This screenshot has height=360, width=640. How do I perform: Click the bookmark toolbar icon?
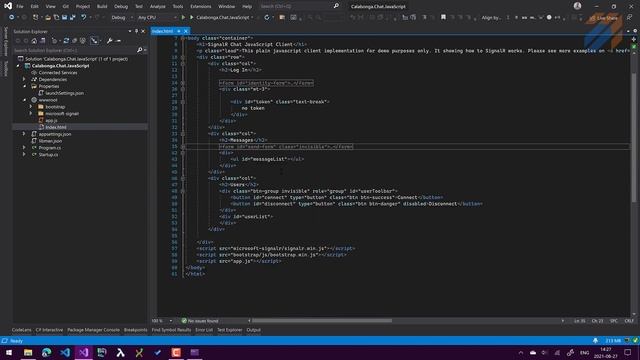click(443, 18)
